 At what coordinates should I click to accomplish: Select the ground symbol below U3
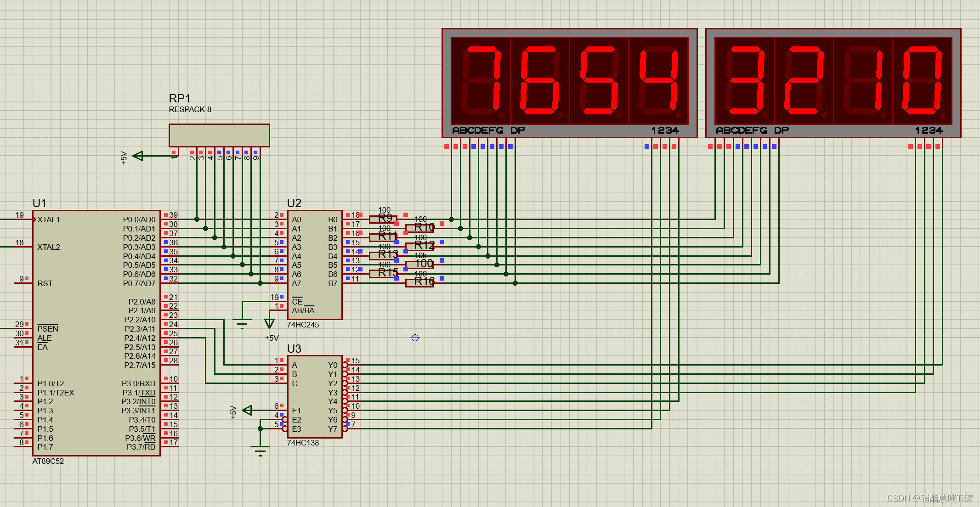coord(260,451)
